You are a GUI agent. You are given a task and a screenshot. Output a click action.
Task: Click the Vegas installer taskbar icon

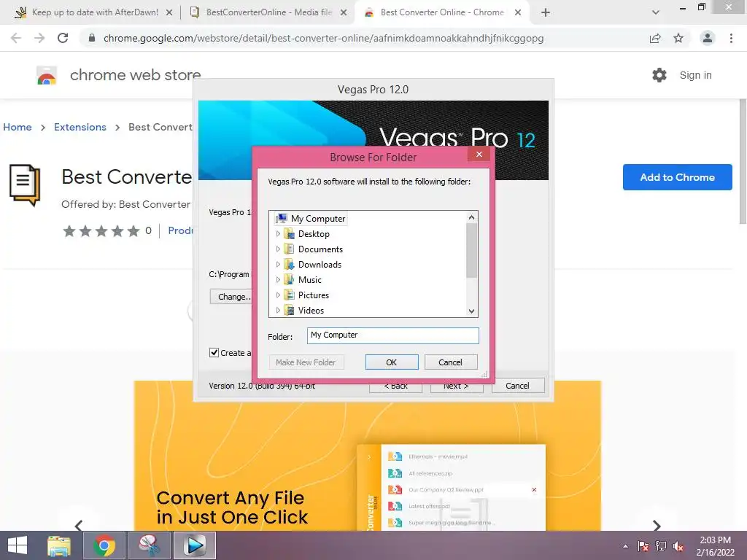tap(194, 545)
